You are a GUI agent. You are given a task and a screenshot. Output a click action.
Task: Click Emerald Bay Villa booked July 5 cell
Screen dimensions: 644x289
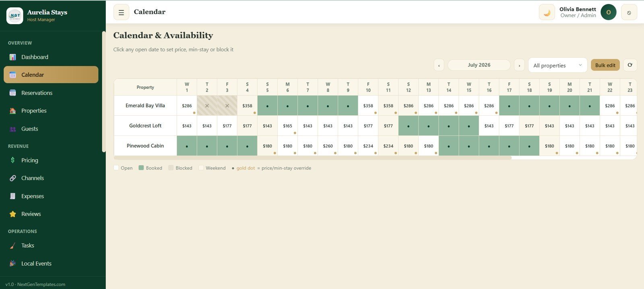click(x=267, y=106)
